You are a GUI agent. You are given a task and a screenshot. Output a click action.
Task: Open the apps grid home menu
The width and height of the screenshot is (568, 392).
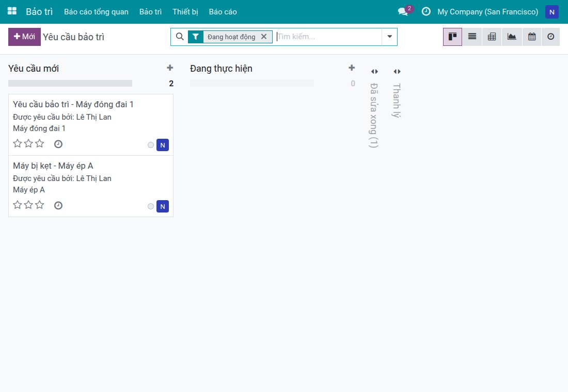pos(12,11)
